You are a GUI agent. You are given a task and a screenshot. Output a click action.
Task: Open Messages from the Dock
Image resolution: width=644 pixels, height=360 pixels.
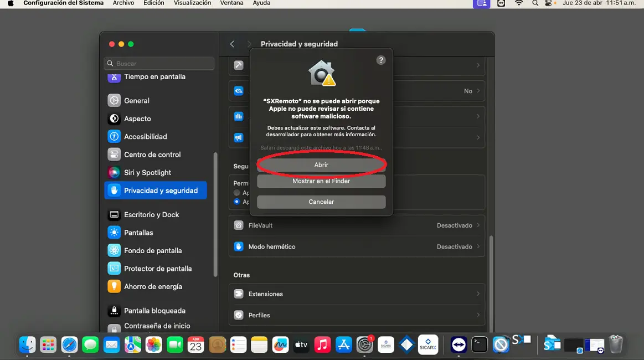point(90,345)
